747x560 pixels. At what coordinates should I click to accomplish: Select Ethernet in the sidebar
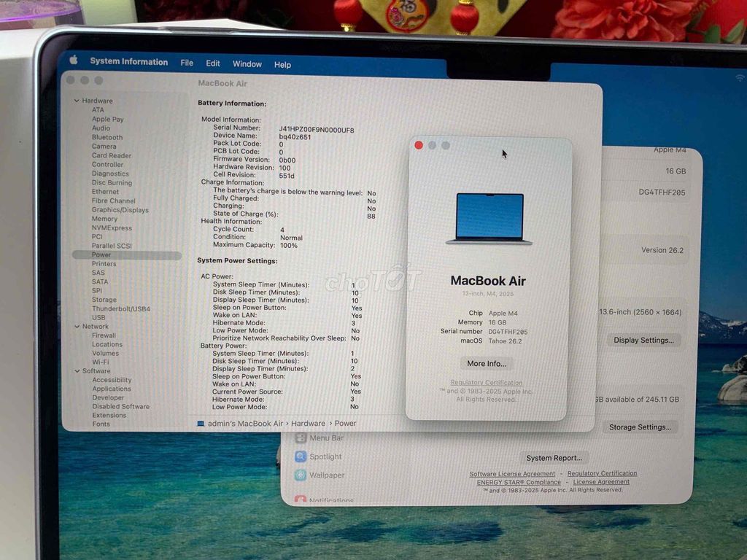105,192
